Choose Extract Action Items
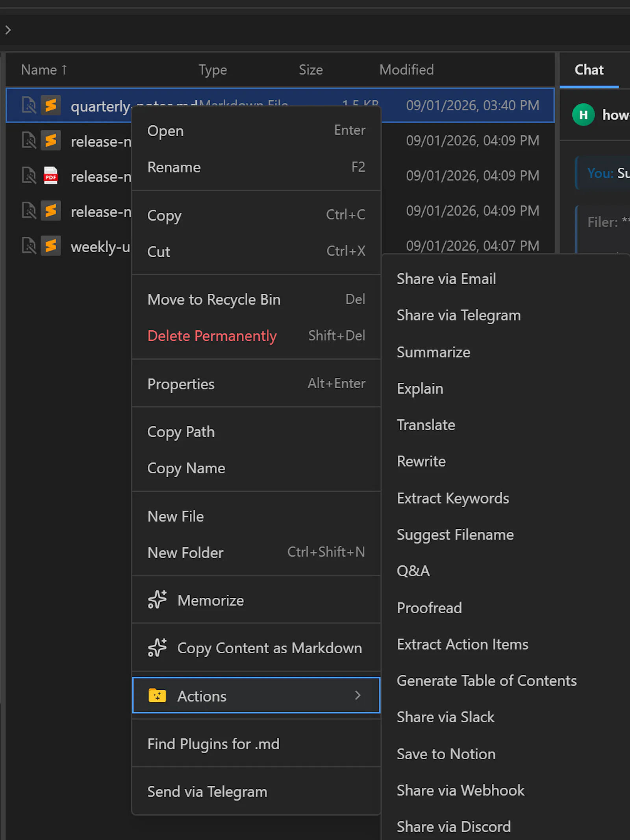This screenshot has height=840, width=630. (506, 644)
